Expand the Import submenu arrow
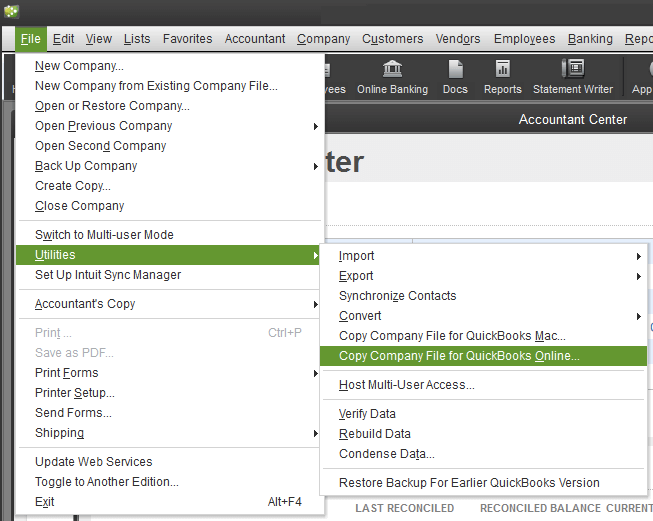Image resolution: width=653 pixels, height=521 pixels. [638, 257]
